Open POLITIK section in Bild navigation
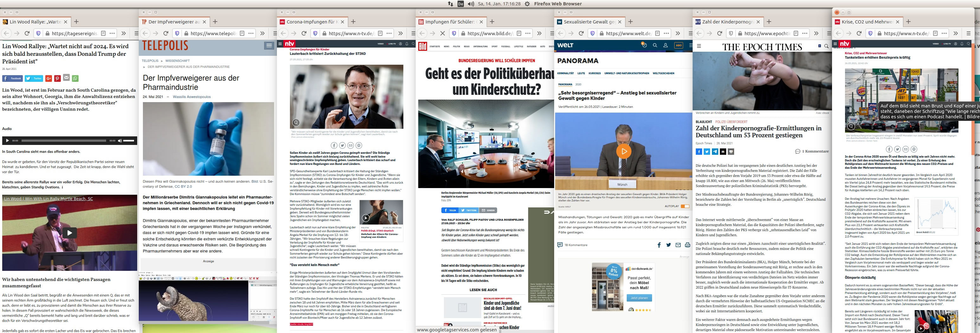Viewport: 980px width, 333px height. click(457, 47)
